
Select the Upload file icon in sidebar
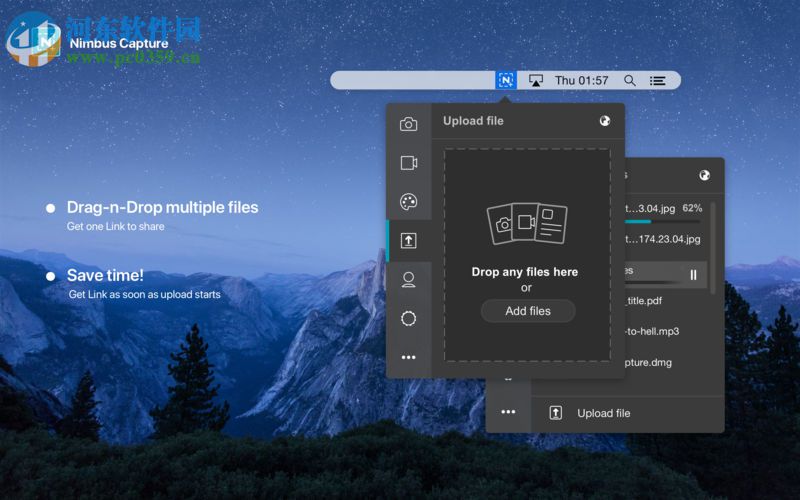[408, 240]
